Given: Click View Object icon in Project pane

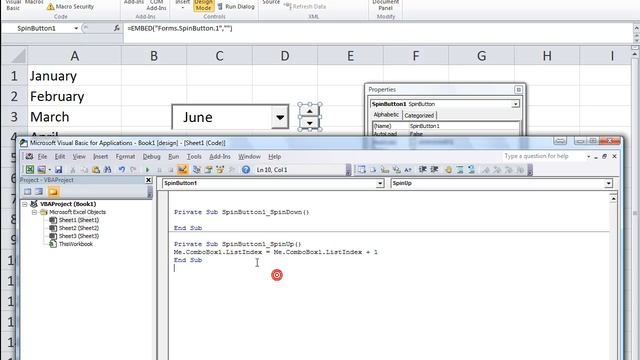Looking at the screenshot, I should [39, 191].
